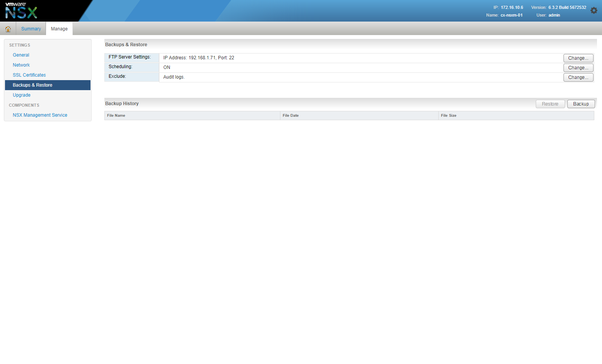Change the FTP Server Settings
Screen dimensions: 602x364
tap(578, 58)
